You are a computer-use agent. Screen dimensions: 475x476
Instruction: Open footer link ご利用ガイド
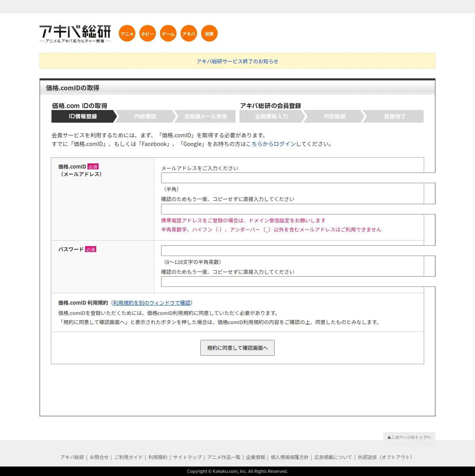click(128, 457)
